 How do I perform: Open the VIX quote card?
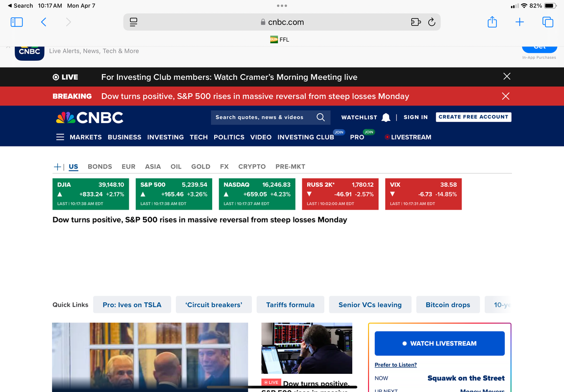(x=423, y=194)
